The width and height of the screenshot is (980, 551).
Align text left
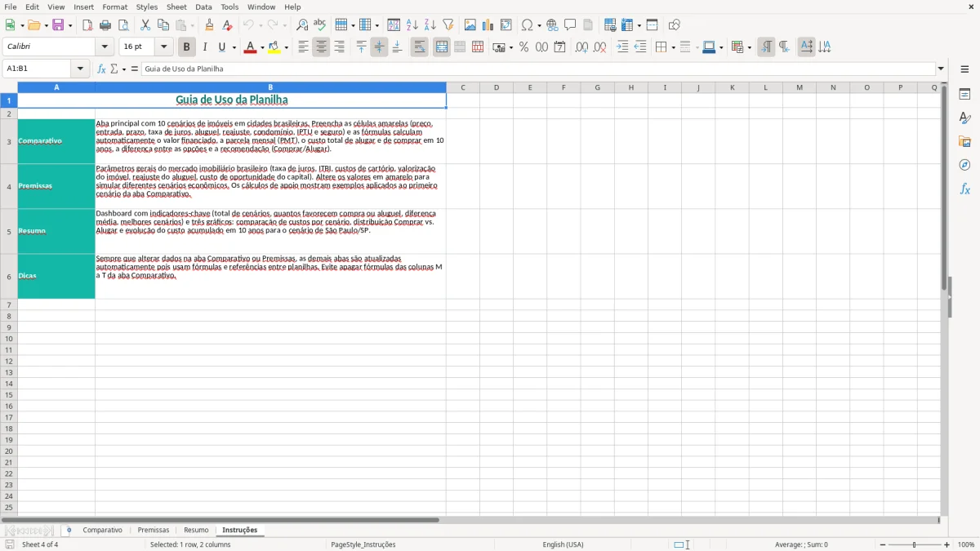(304, 47)
